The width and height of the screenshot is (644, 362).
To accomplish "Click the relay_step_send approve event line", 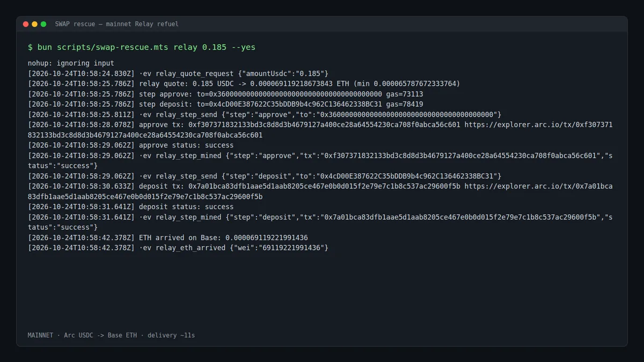I will click(265, 114).
